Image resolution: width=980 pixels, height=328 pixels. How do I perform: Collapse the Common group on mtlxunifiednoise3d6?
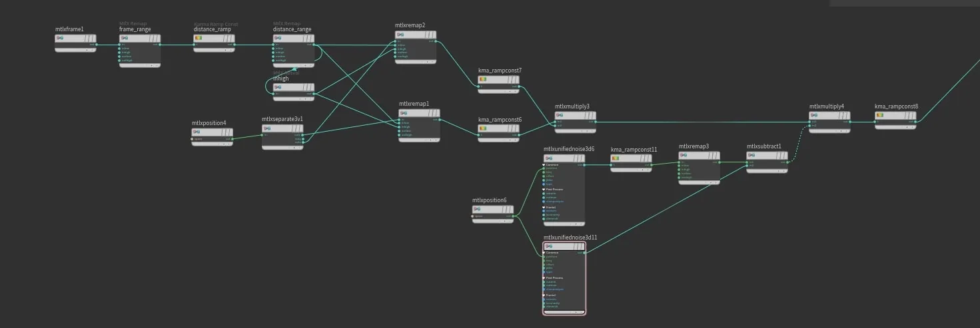coord(544,164)
